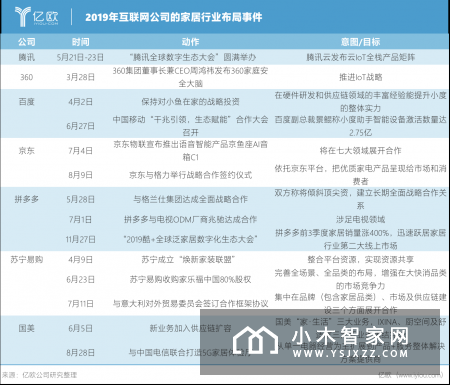Select the 360 company cell

point(27,77)
